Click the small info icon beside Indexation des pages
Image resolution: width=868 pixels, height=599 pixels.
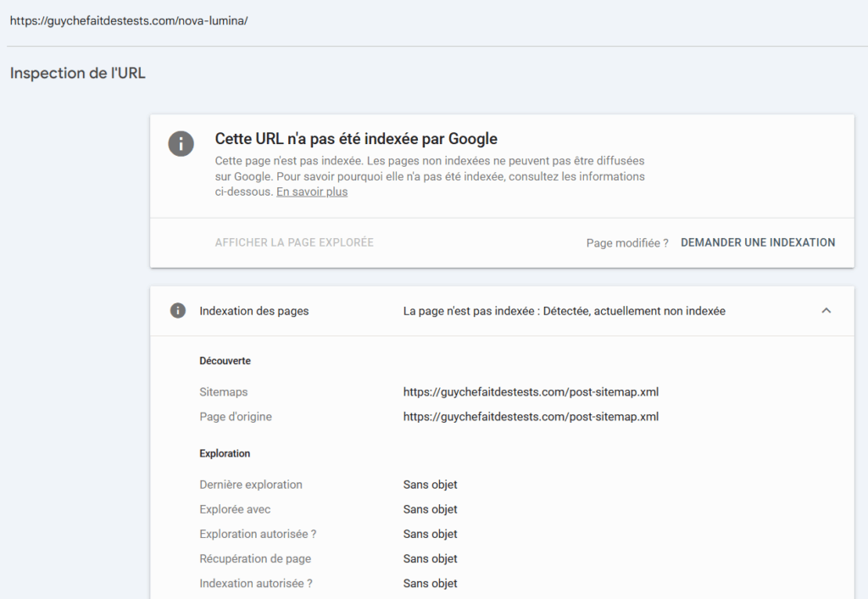point(177,311)
